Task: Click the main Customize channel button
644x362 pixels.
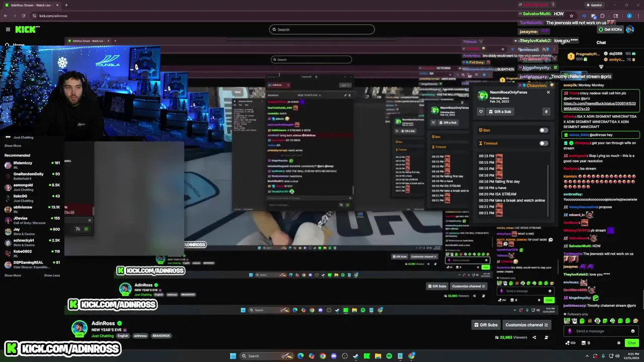Action: pos(527,325)
